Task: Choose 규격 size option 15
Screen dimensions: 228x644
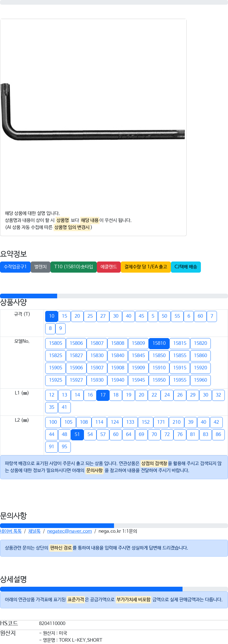Action: [x=64, y=316]
